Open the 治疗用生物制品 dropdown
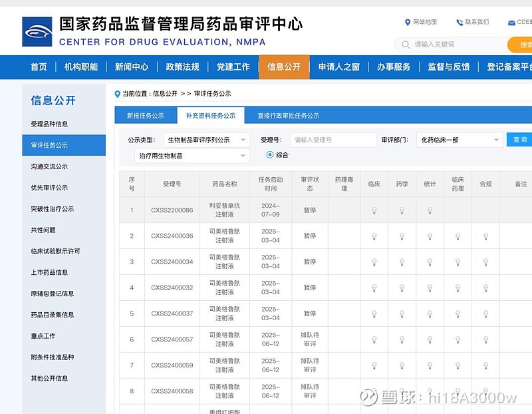 tap(192, 156)
